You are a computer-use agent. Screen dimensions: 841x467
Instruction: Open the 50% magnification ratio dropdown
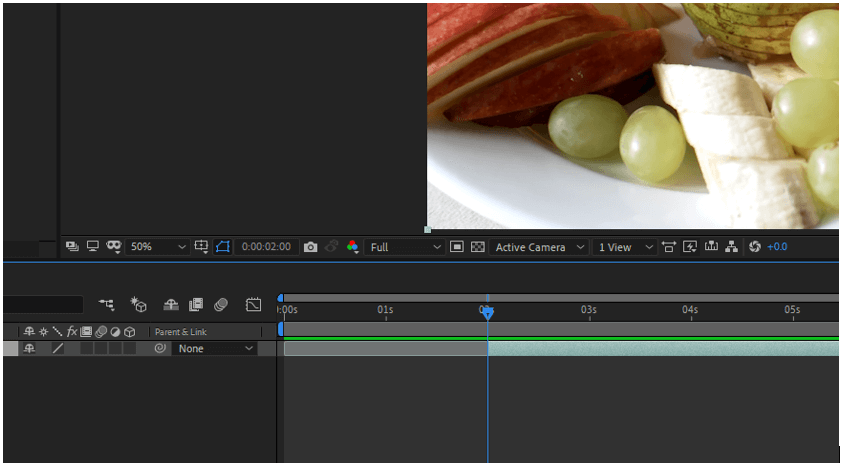click(x=158, y=247)
